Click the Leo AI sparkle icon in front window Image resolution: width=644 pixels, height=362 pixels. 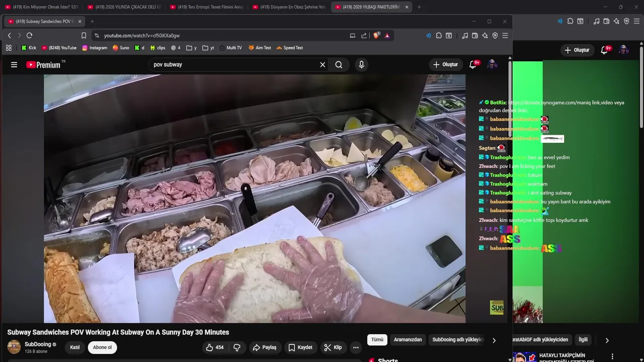tap(485, 35)
